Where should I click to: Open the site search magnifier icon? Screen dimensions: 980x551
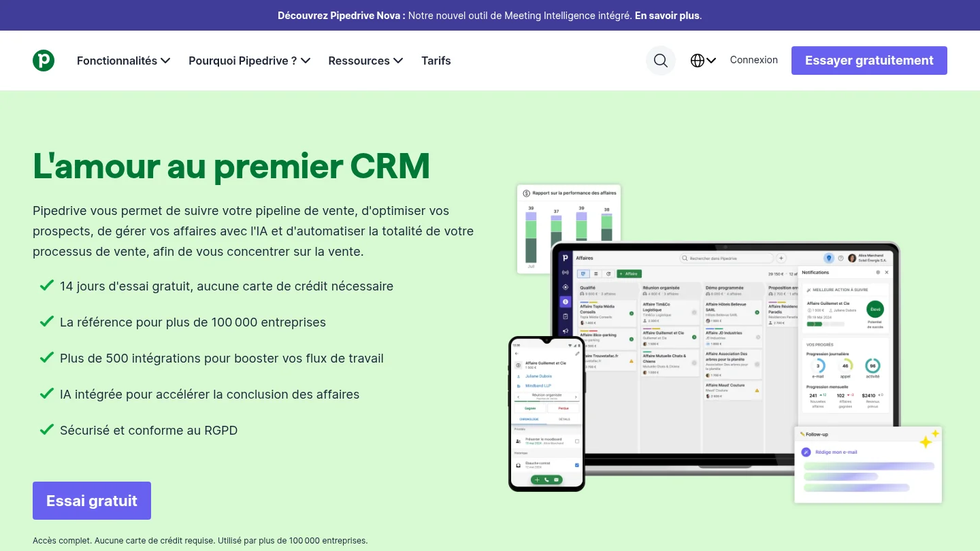pyautogui.click(x=661, y=61)
